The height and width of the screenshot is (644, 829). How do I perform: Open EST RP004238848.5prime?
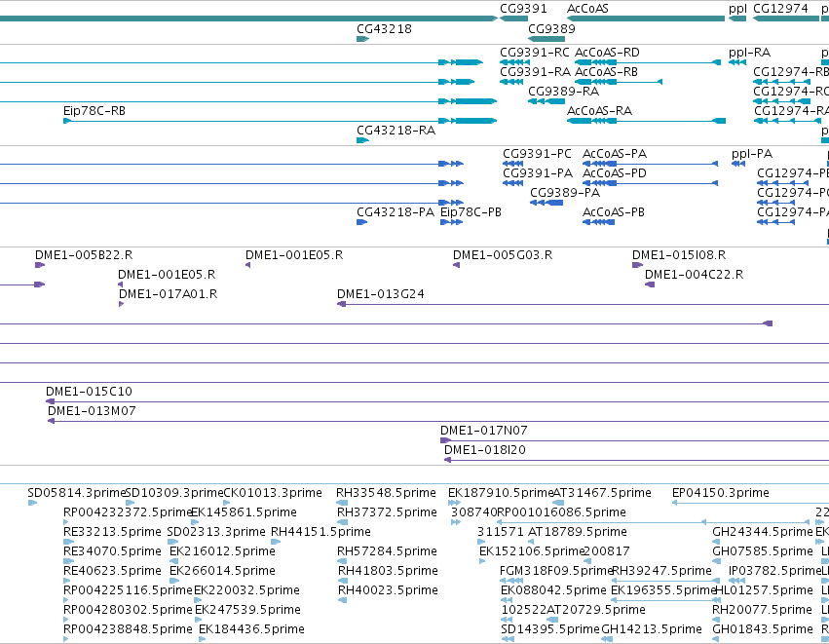128,629
